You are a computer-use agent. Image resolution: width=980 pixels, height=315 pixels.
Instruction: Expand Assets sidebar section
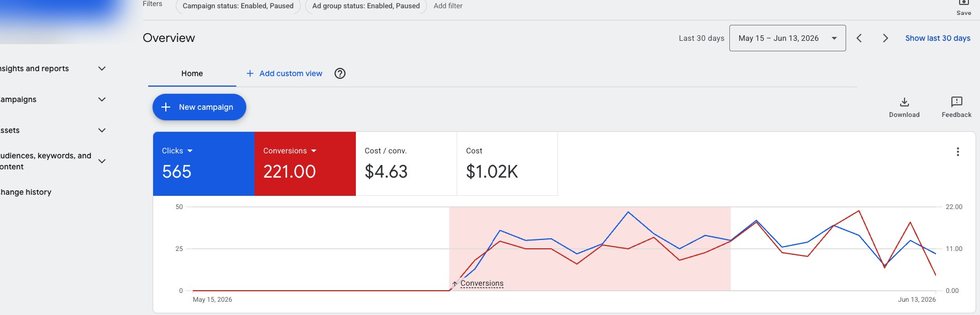click(102, 130)
